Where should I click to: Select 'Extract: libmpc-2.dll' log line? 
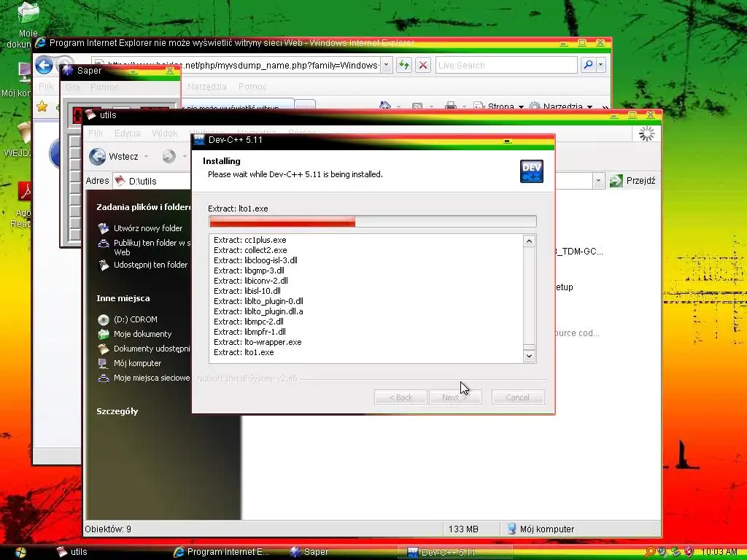[x=248, y=322]
